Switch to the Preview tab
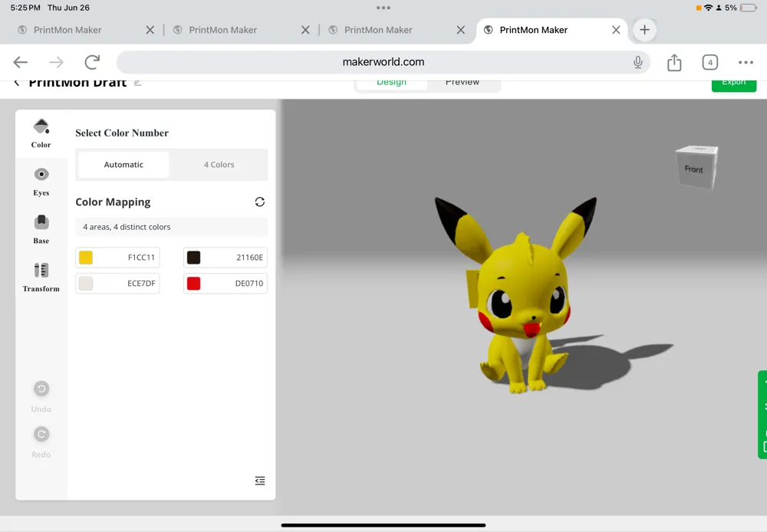The height and width of the screenshot is (532, 767). pyautogui.click(x=463, y=83)
